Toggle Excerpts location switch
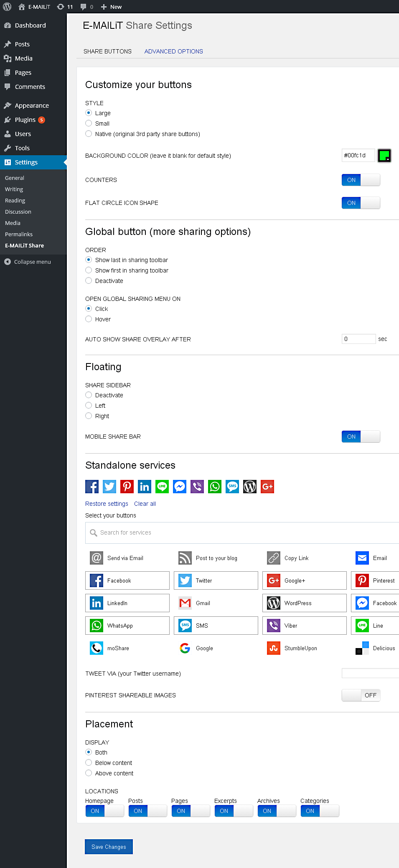The image size is (399, 868). tap(234, 811)
